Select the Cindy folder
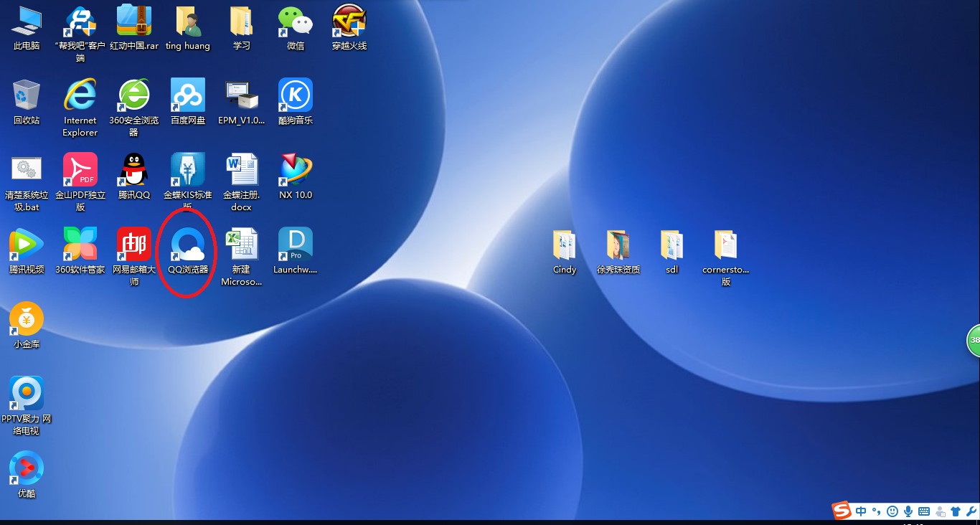This screenshot has height=525, width=980. (x=565, y=251)
